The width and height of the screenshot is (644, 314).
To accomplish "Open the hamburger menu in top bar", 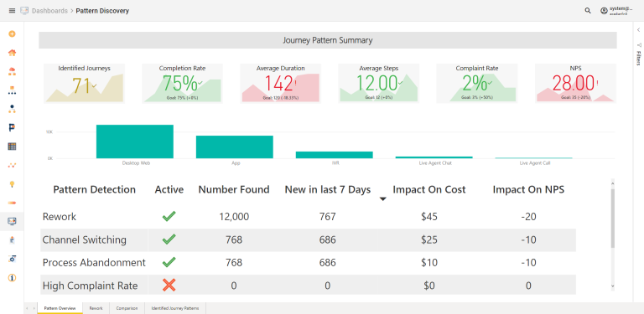I will point(12,11).
